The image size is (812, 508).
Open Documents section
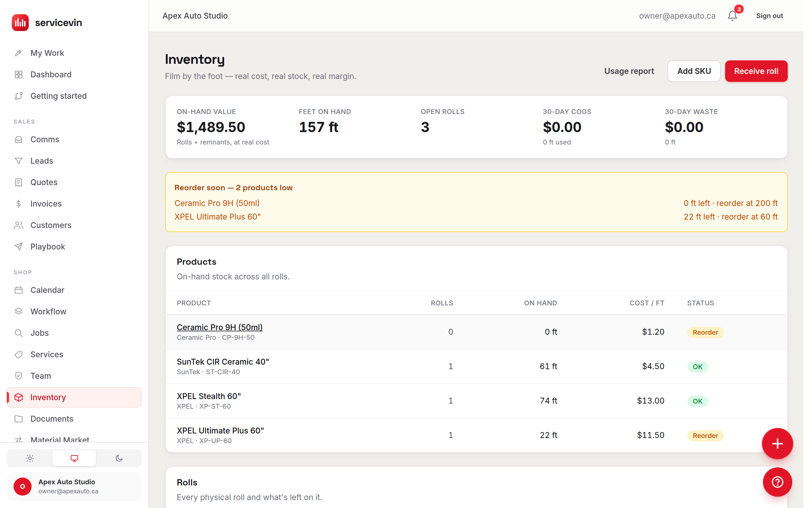(74, 419)
